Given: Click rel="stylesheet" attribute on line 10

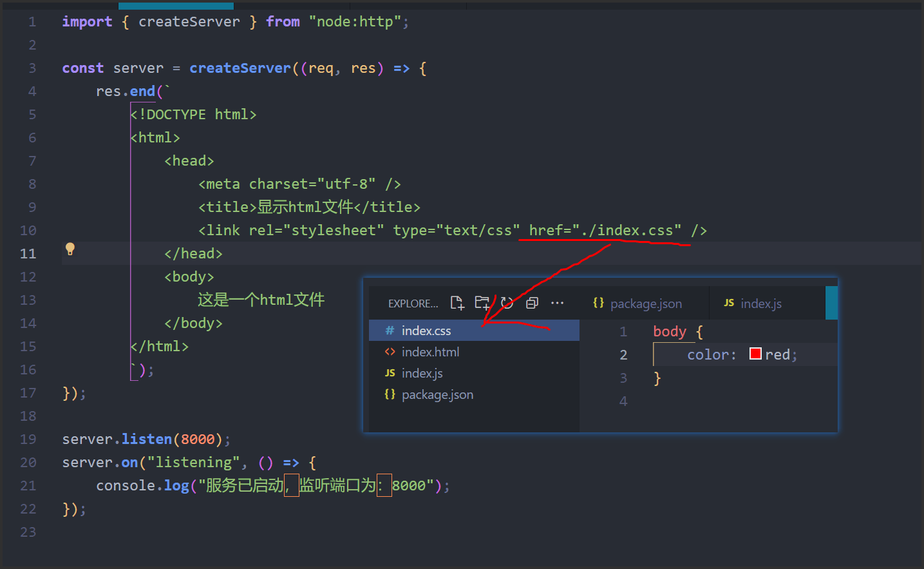Looking at the screenshot, I should coord(316,230).
